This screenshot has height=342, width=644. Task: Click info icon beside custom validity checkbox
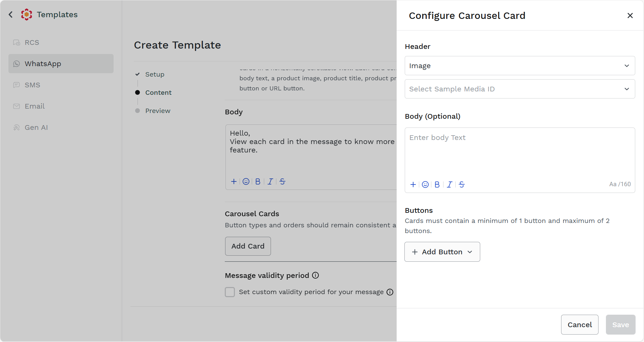390,292
